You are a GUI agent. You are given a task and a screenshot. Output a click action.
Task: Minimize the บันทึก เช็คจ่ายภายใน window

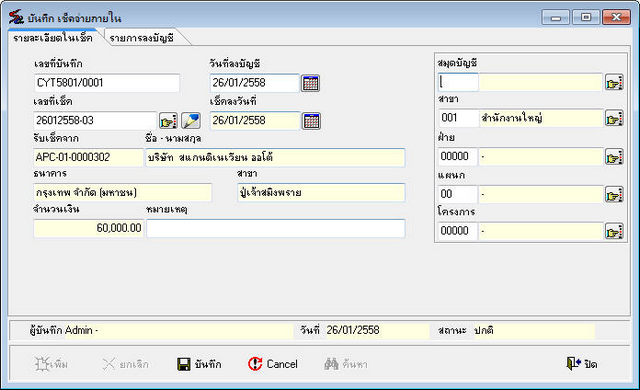tap(555, 17)
